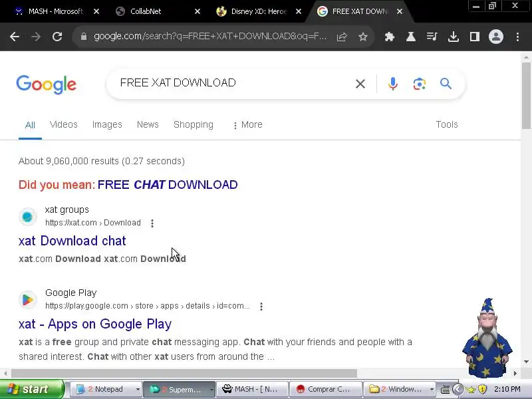The width and height of the screenshot is (532, 399).
Task: Select the News search filter
Action: (x=148, y=124)
